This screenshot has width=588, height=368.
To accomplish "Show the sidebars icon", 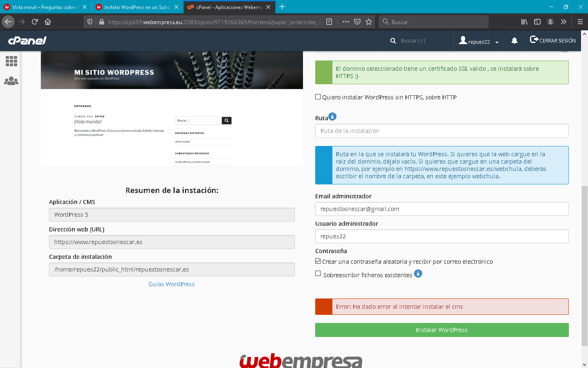I will click(x=537, y=22).
